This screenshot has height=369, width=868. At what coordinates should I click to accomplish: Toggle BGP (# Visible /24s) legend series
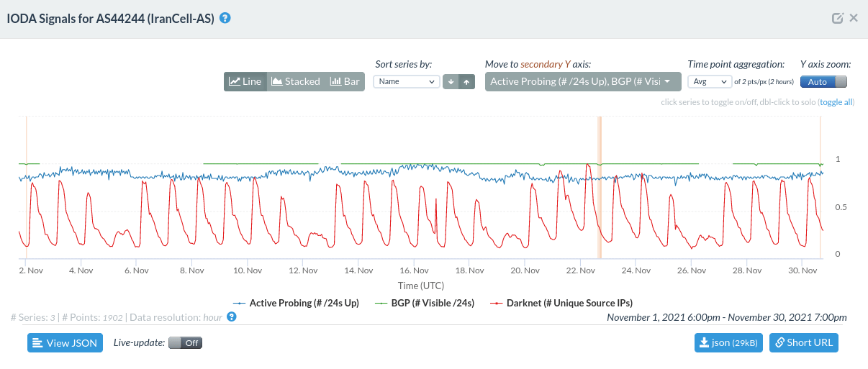(425, 303)
